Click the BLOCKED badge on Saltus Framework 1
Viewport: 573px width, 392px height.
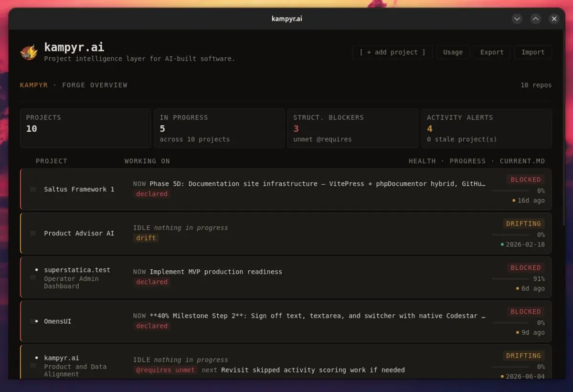click(x=525, y=180)
